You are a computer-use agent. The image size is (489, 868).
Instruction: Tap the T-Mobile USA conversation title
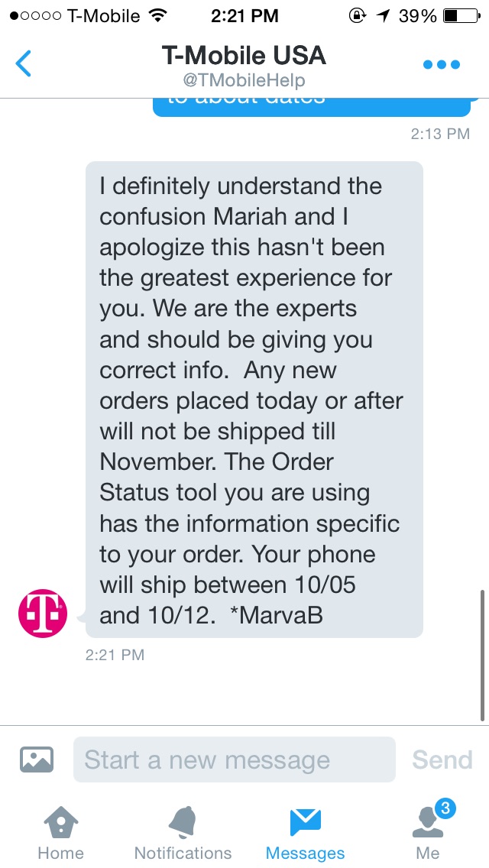[x=244, y=55]
